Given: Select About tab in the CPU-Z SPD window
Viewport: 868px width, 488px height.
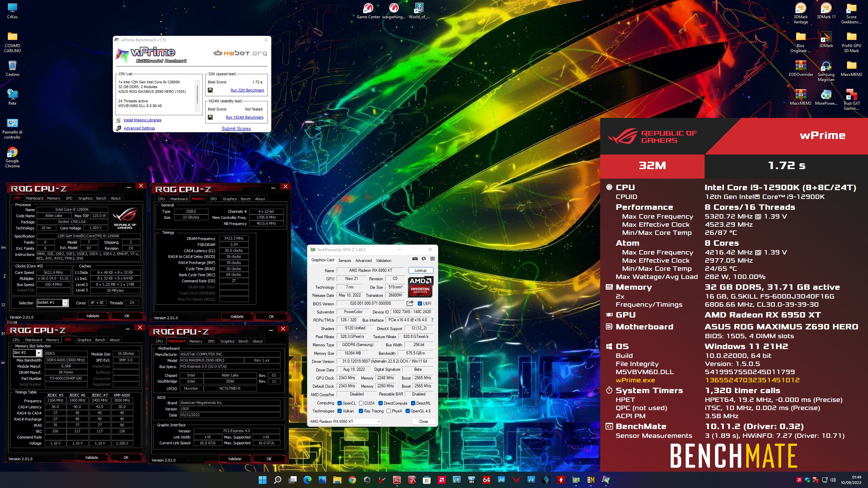Looking at the screenshot, I should pos(115,340).
